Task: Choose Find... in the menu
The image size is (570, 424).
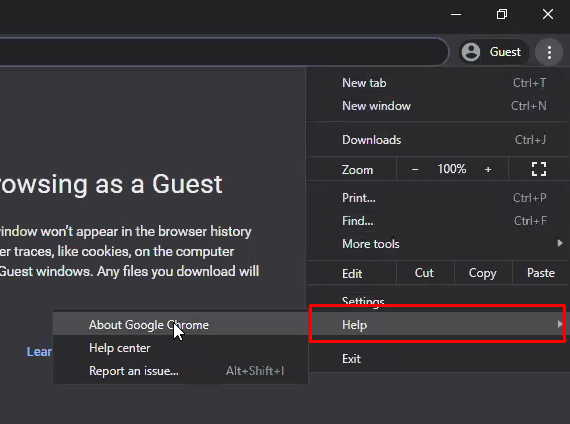Action: pos(438,221)
